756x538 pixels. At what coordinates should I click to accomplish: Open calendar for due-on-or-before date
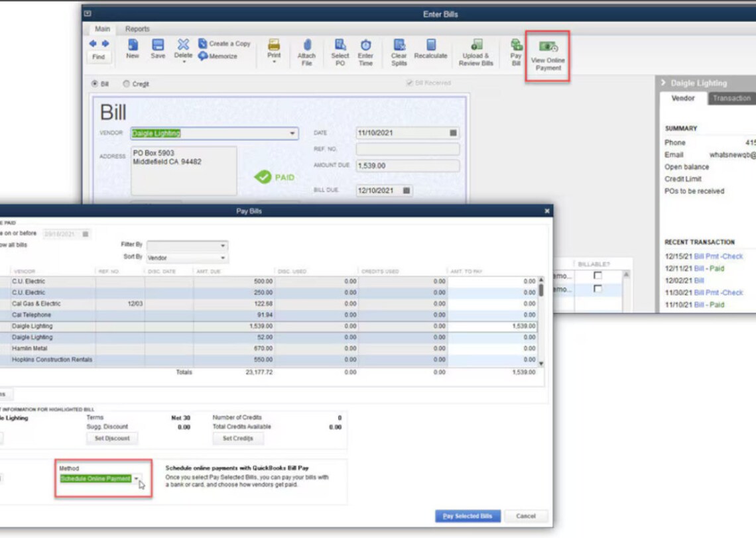point(86,234)
